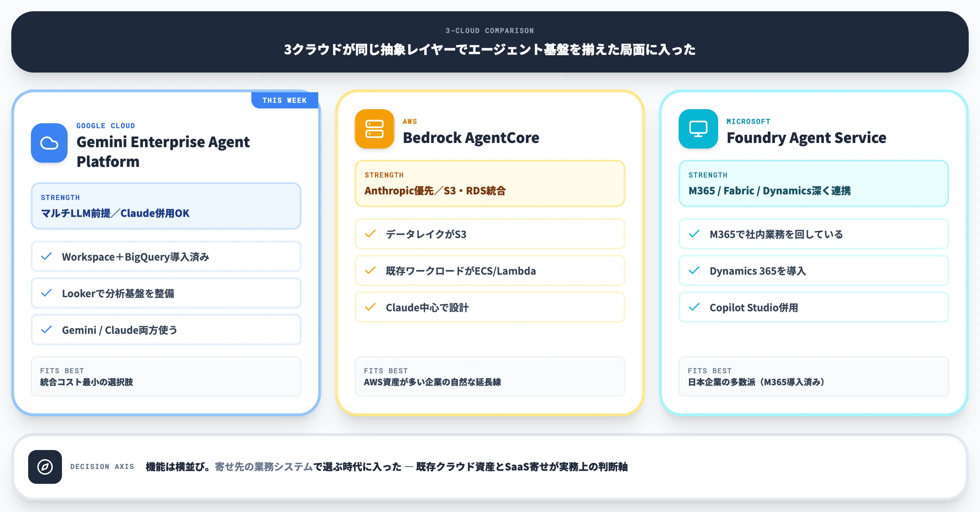Click the teal Microsoft Foundry monitor icon

[698, 129]
